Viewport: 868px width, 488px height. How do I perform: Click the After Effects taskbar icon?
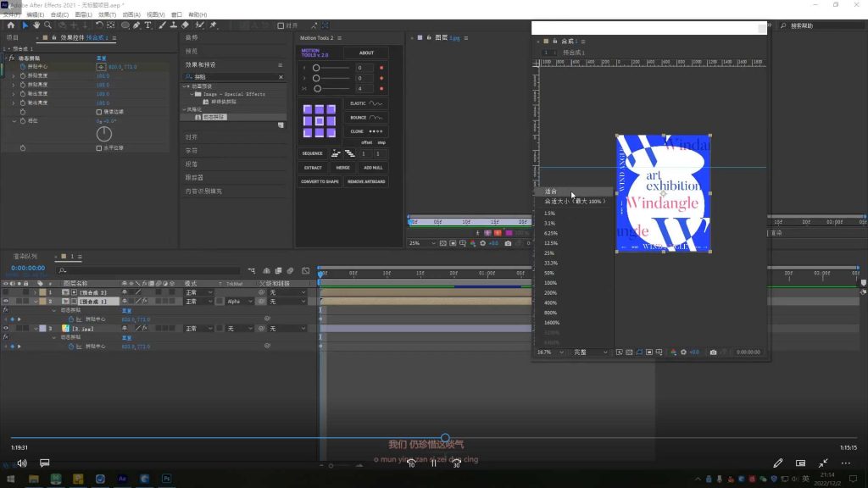122,480
